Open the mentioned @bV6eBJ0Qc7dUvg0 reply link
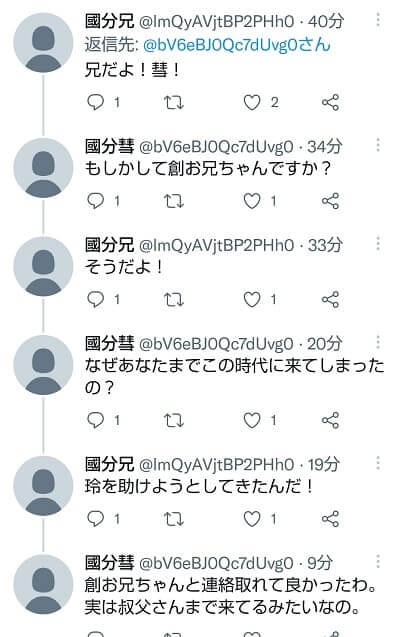The height and width of the screenshot is (637, 400). 237,45
